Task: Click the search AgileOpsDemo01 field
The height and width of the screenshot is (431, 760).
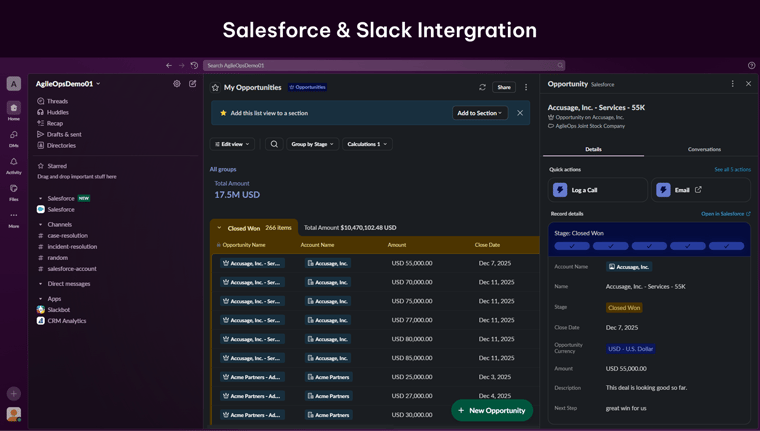Action: click(384, 65)
